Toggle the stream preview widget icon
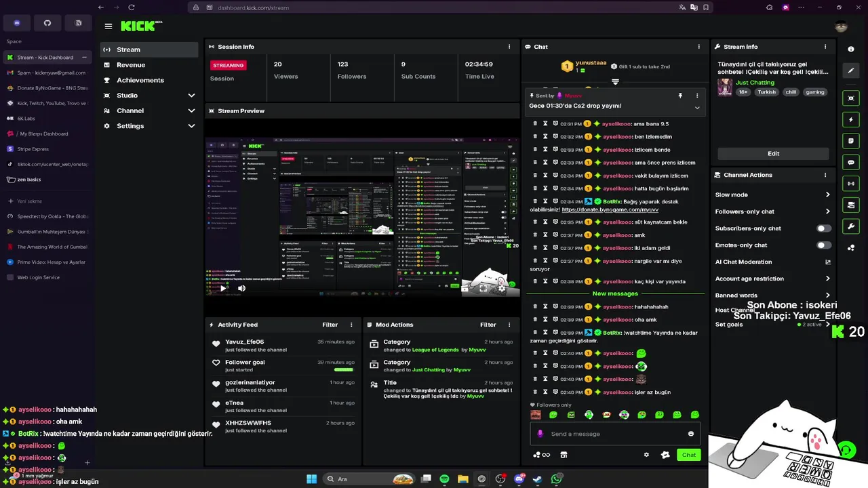Screen dimensions: 868x488 point(851,98)
